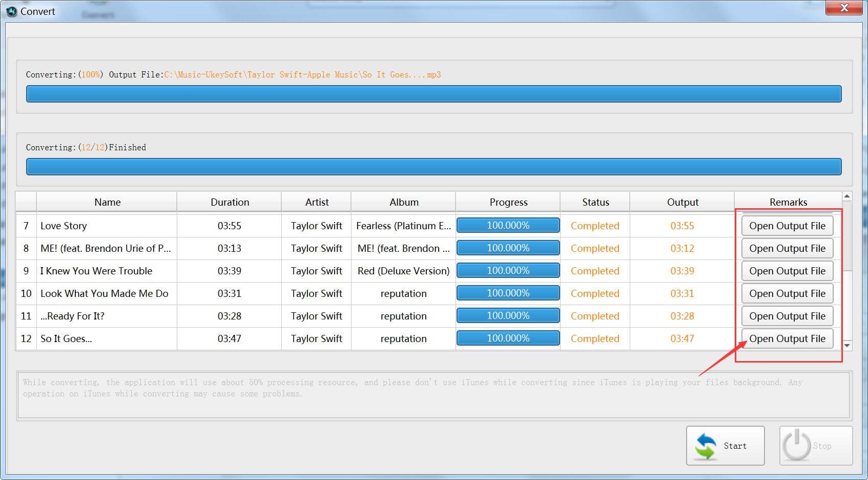The width and height of the screenshot is (868, 480).
Task: Click the green and blue Start arrows icon
Action: coord(706,446)
